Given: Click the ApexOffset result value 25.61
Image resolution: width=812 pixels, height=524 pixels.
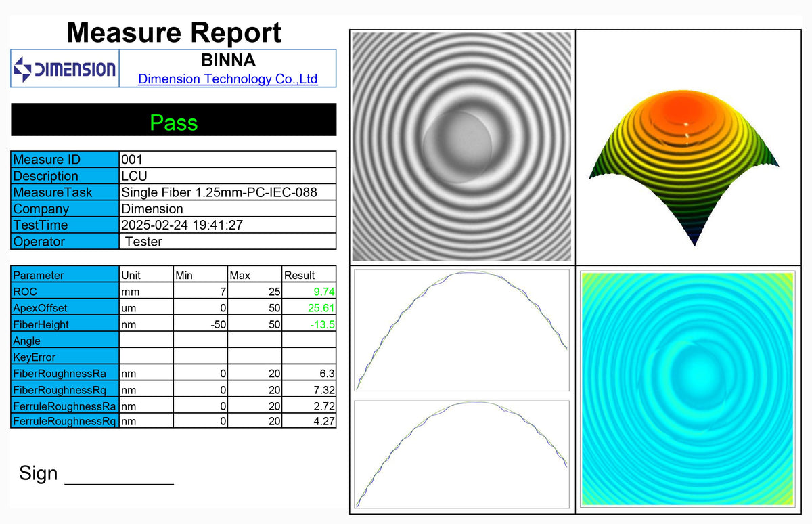Looking at the screenshot, I should pos(322,308).
